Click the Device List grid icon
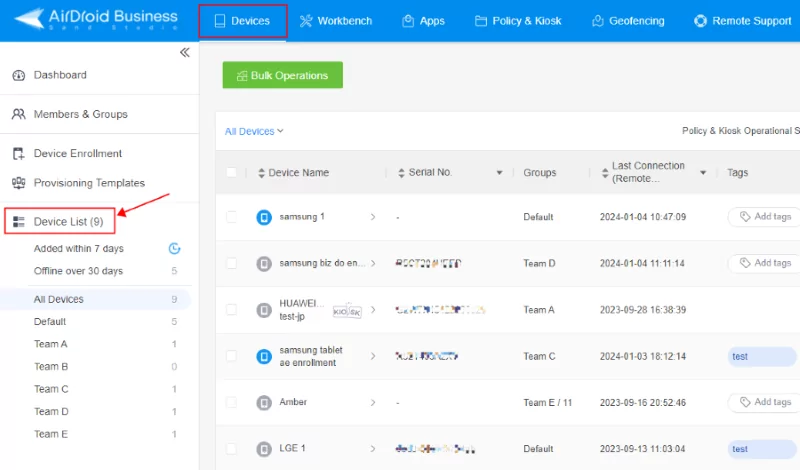This screenshot has height=470, width=800. coord(19,221)
